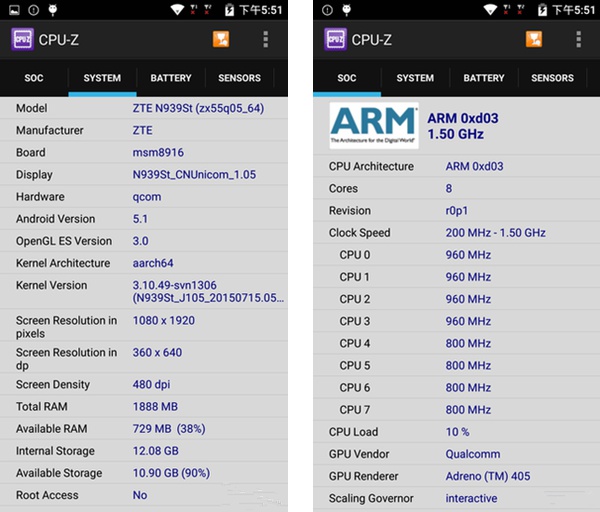
Task: Select resolution value 360 x 640
Action: coord(157,352)
